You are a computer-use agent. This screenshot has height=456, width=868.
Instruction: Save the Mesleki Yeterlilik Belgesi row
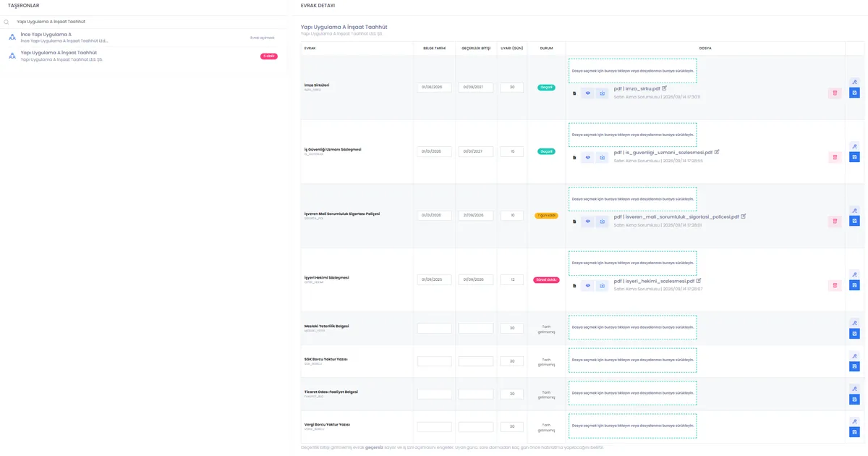854,334
